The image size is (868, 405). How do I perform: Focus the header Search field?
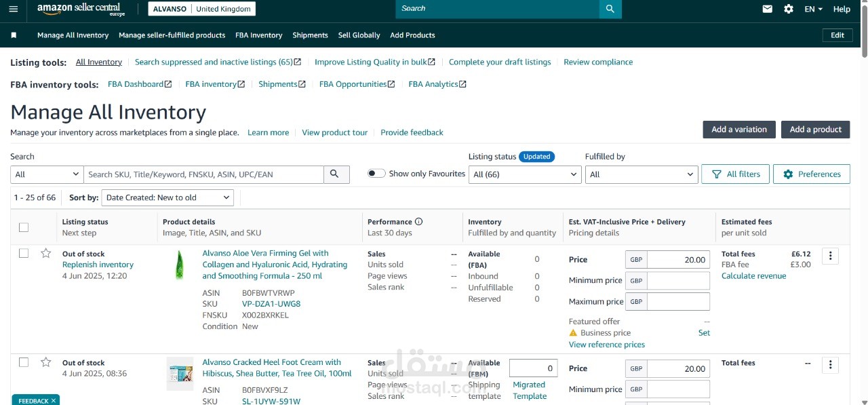click(x=498, y=9)
